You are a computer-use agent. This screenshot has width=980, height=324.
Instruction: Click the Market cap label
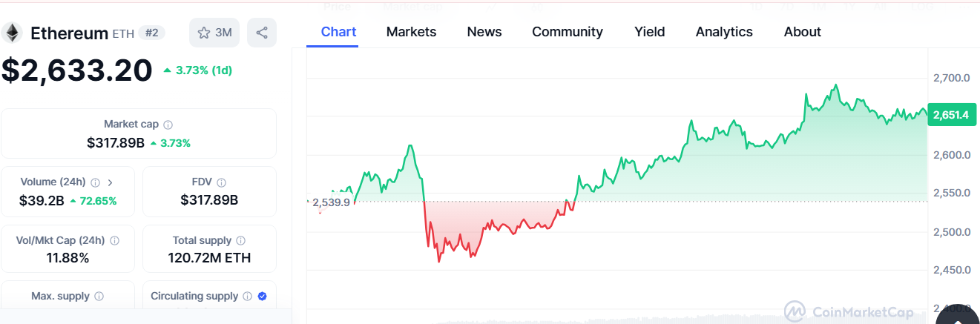pyautogui.click(x=131, y=125)
